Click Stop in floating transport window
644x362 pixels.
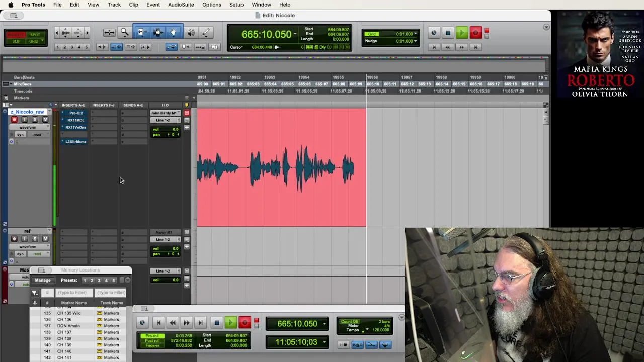click(x=217, y=323)
